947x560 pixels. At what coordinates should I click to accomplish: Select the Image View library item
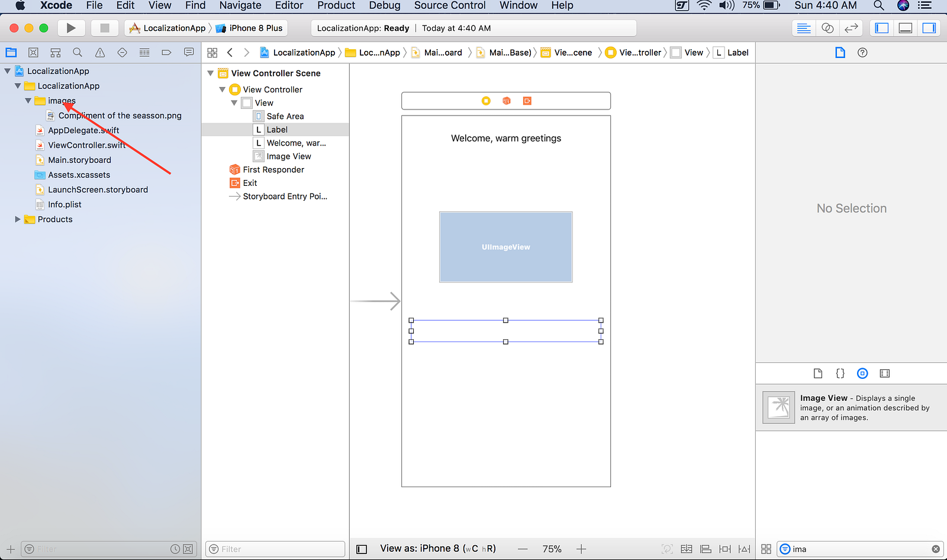851,407
